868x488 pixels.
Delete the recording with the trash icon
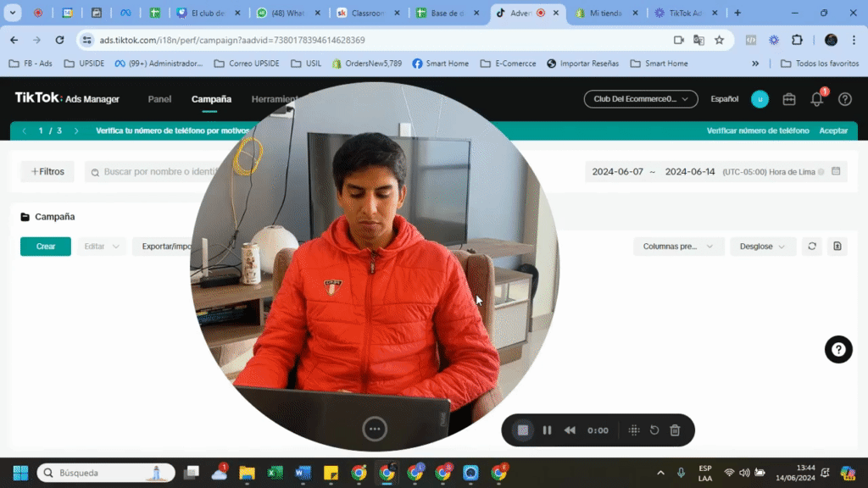point(674,430)
